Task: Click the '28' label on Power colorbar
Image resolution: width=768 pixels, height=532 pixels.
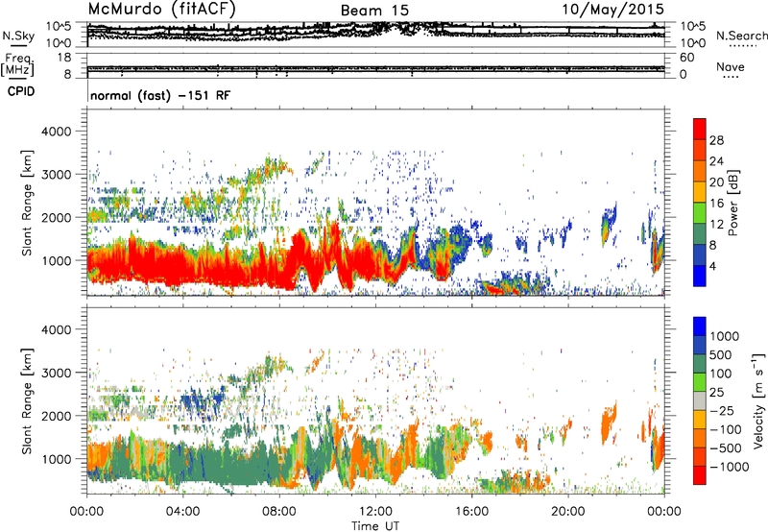Action: (x=716, y=140)
